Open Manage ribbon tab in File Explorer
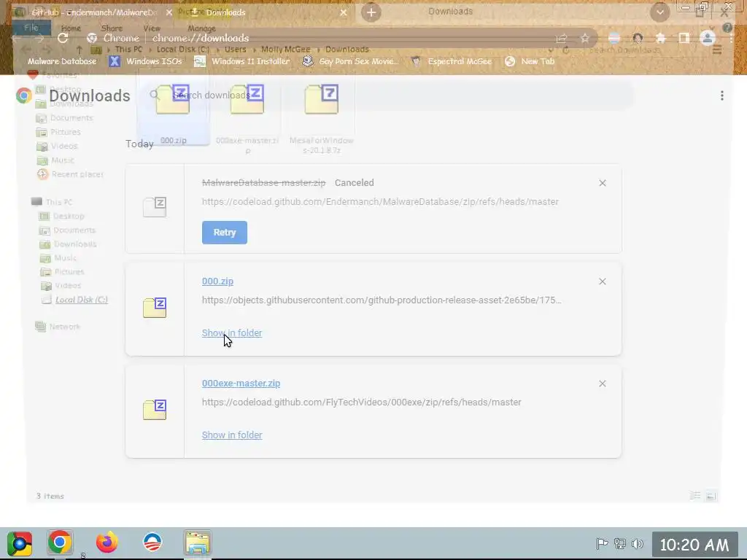 201,28
